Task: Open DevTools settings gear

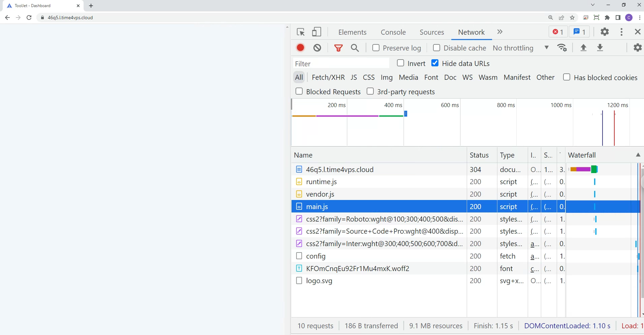Action: 605,32
